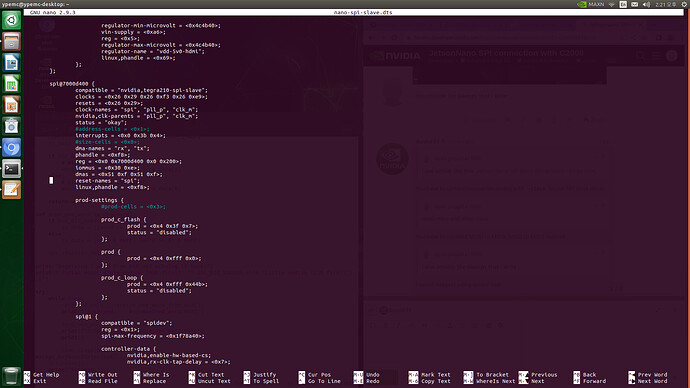This screenshot has height=388, width=690.
Task: Place cursor on the dma-names line
Action: 112,148
